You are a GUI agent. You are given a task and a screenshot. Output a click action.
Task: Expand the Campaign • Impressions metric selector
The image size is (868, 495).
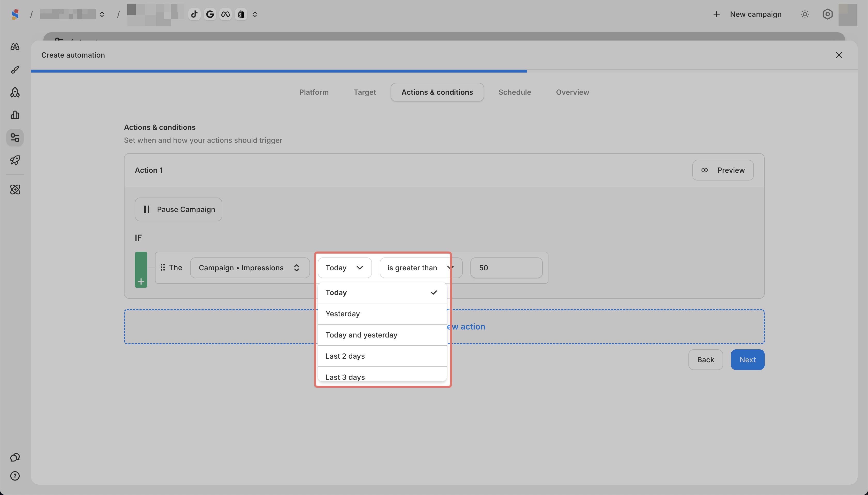pyautogui.click(x=250, y=268)
